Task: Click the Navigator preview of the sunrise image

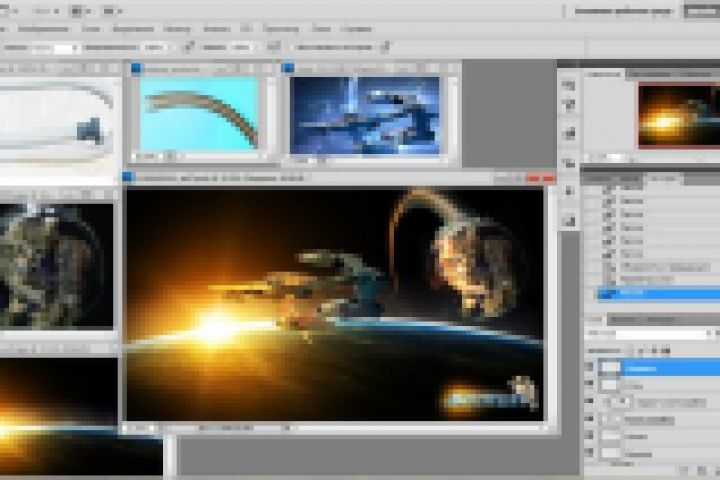Action: point(679,115)
